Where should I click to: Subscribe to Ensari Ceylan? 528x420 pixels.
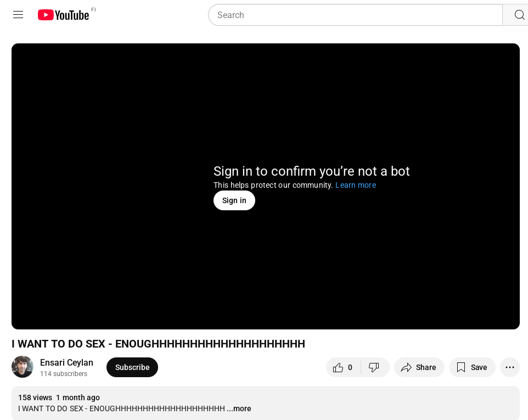[132, 367]
